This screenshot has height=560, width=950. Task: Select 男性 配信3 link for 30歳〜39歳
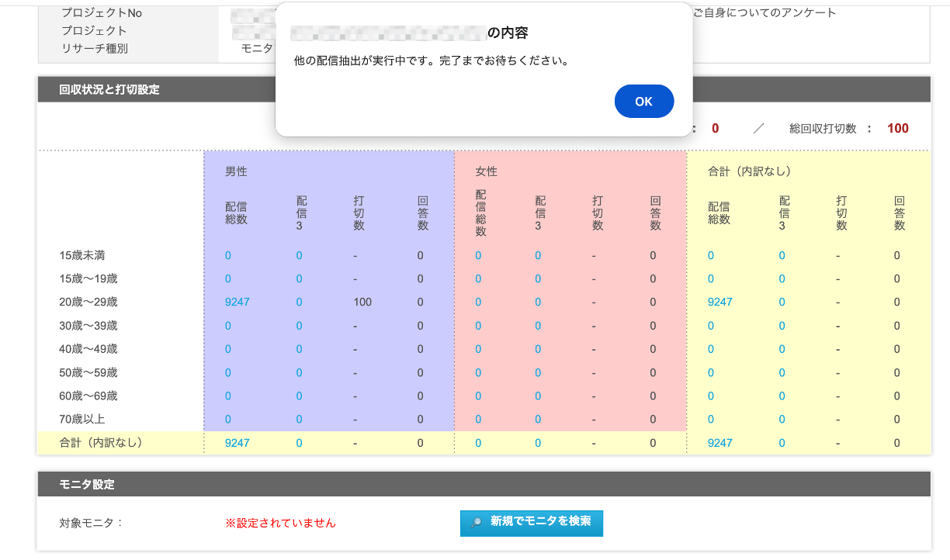coord(299,326)
